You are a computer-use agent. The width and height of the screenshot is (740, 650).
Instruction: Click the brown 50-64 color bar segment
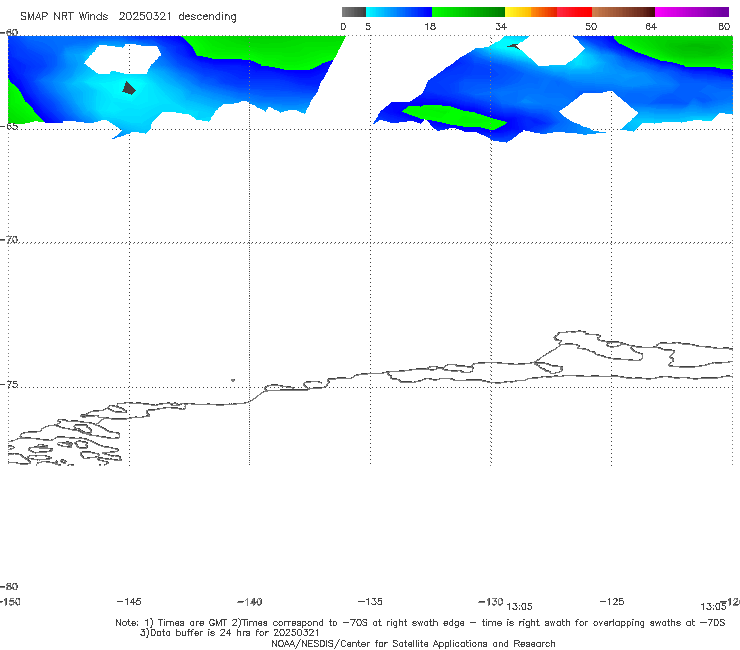pyautogui.click(x=623, y=12)
